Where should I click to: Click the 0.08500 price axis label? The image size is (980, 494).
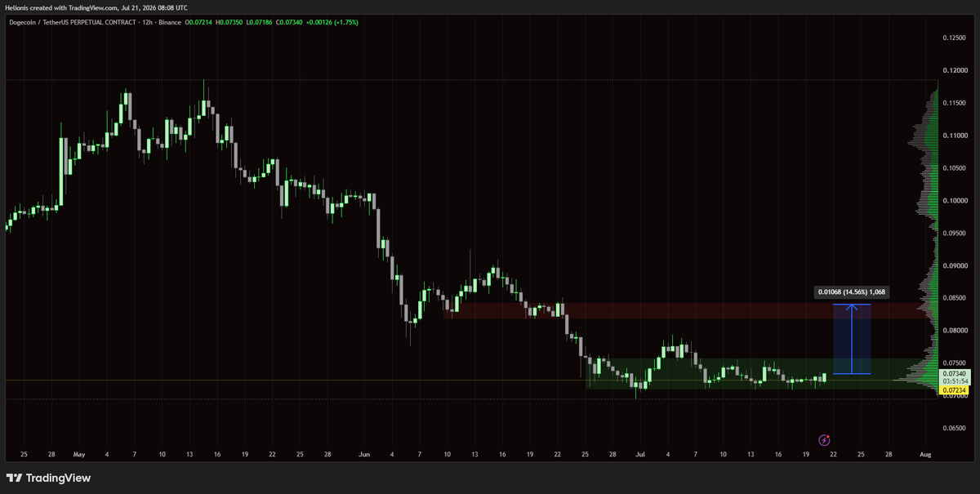click(x=955, y=298)
